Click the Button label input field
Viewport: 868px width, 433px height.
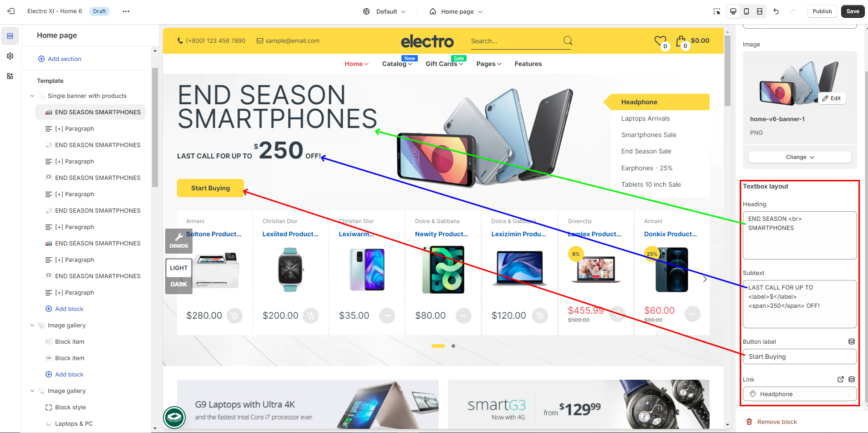point(800,357)
